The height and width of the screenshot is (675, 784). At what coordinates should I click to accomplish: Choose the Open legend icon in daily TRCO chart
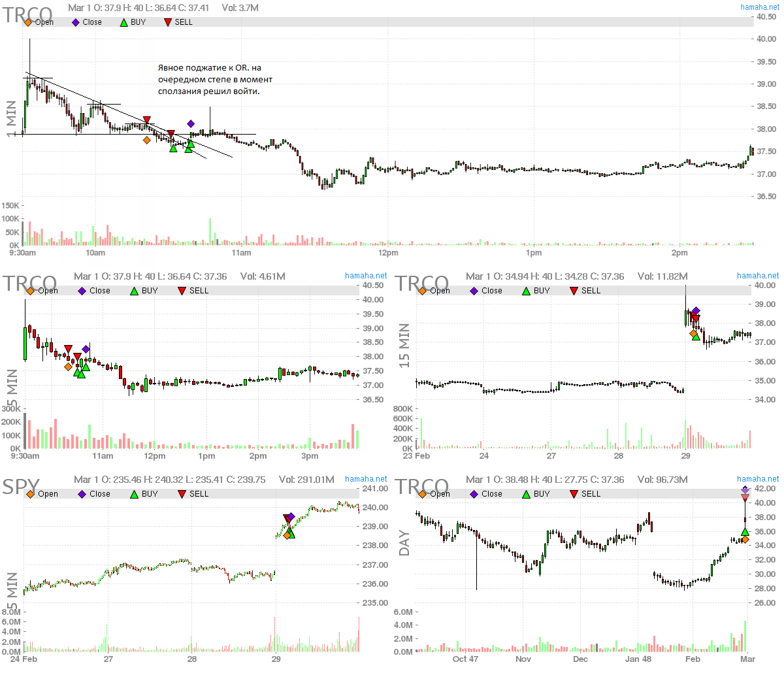click(x=423, y=494)
